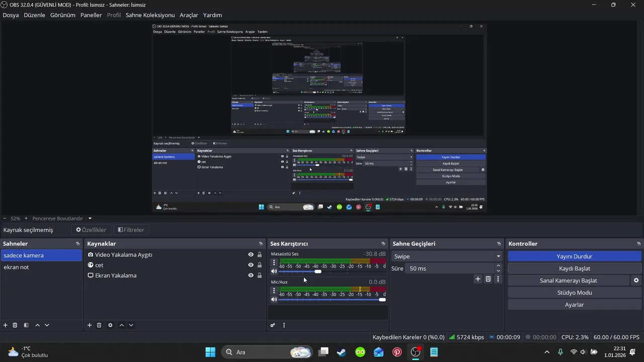Open Filtreler button above the docks

(131, 230)
